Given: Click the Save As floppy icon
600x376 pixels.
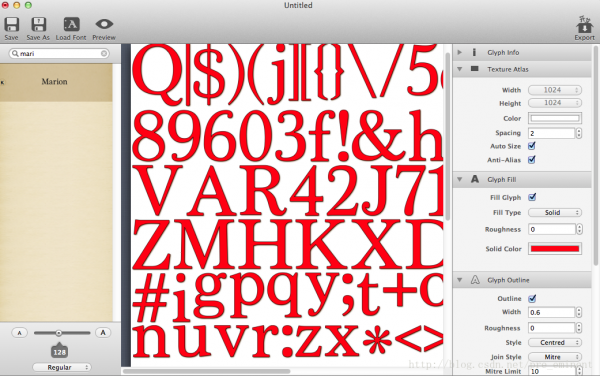Looking at the screenshot, I should pos(38,25).
